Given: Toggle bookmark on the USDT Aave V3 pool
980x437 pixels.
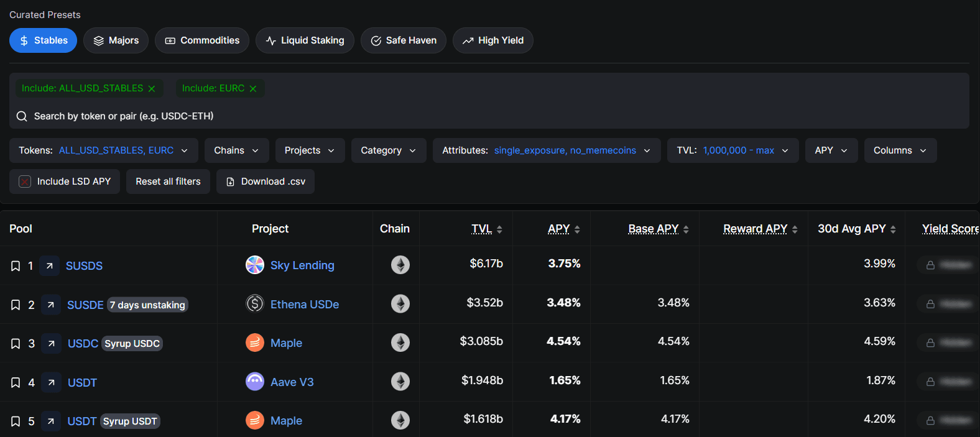Looking at the screenshot, I should [x=16, y=383].
